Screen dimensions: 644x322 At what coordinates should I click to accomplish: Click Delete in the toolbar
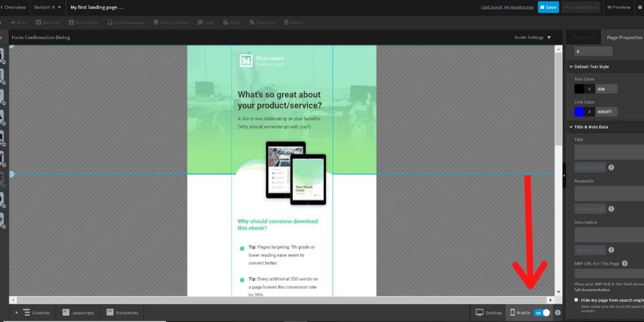pyautogui.click(x=293, y=23)
